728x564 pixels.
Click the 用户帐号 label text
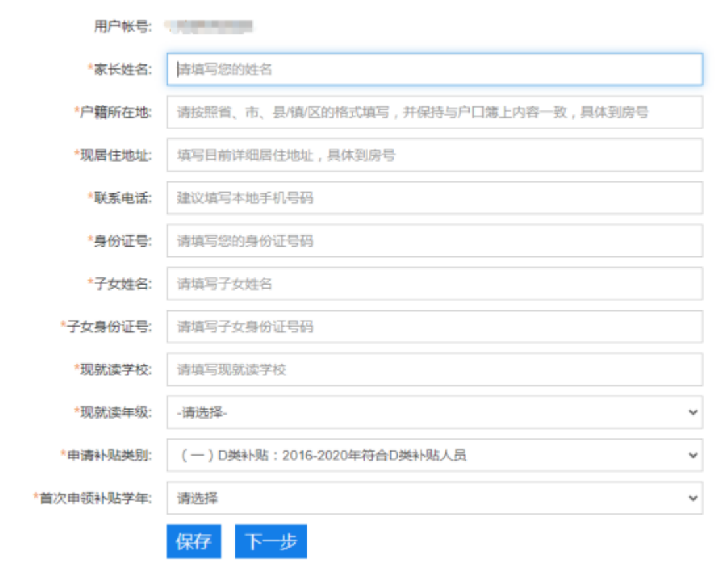tap(123, 26)
